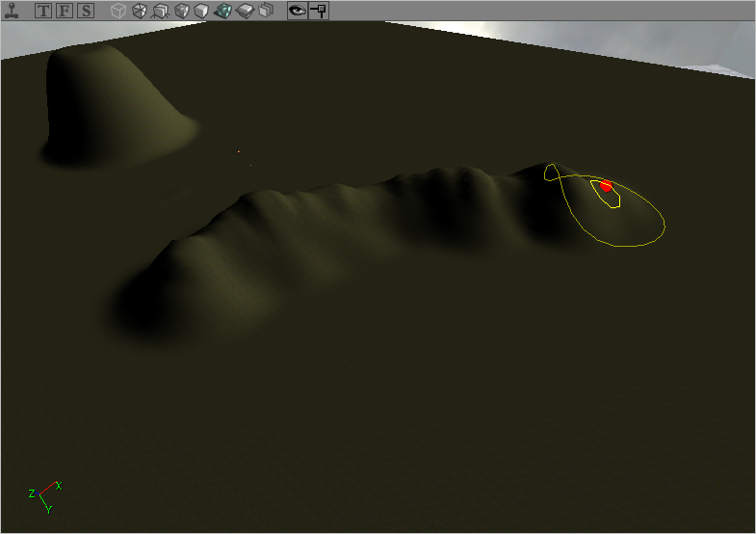Click the XYZ axis gizmo
The height and width of the screenshot is (534, 756).
44,495
